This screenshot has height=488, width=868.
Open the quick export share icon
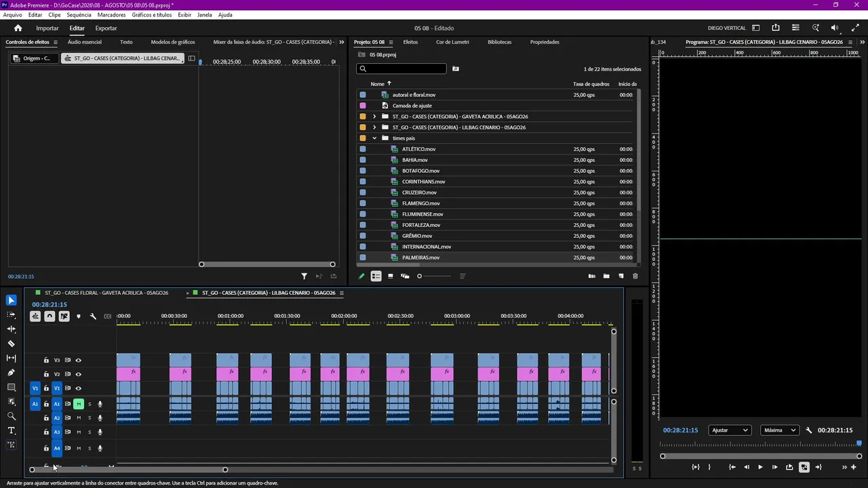(x=776, y=28)
